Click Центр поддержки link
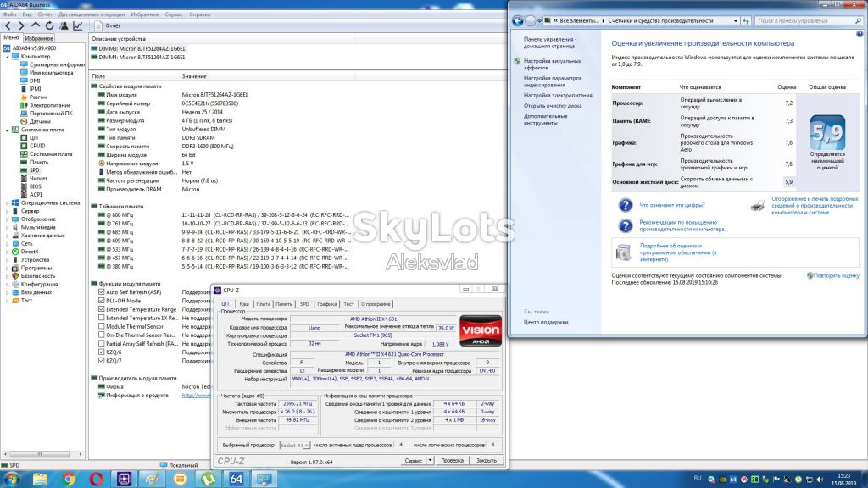The height and width of the screenshot is (488, 868). pos(546,322)
